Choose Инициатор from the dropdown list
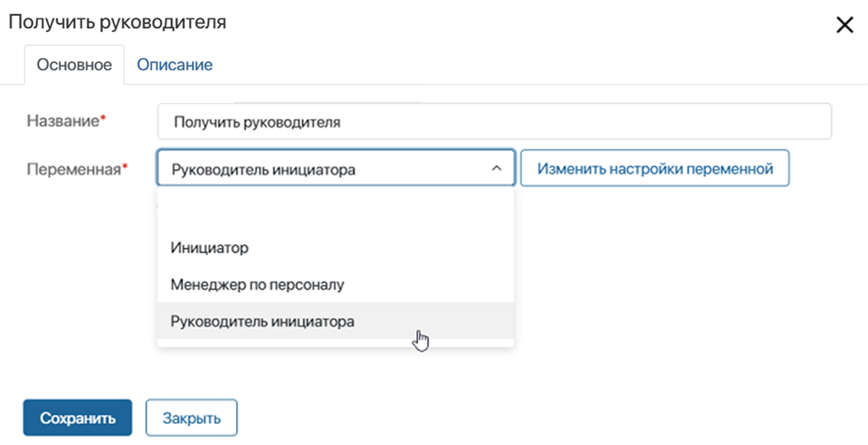This screenshot has height=445, width=868. 336,247
